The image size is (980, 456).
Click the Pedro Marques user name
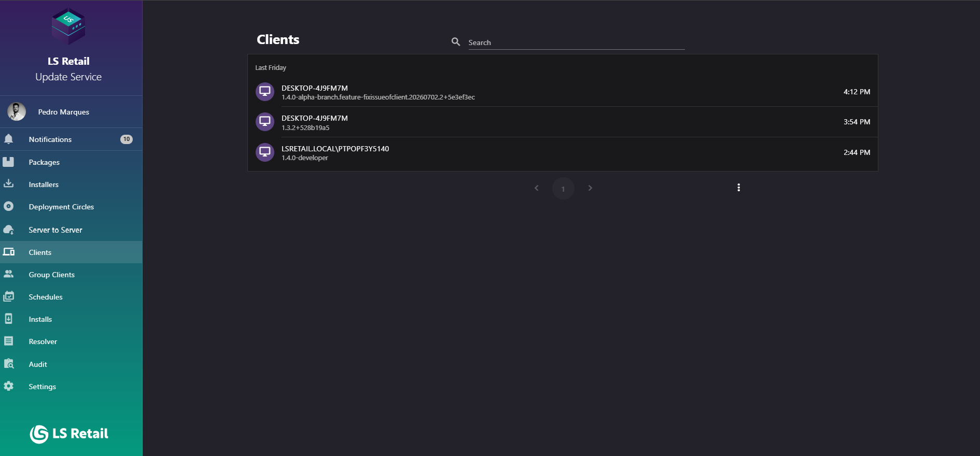[64, 112]
